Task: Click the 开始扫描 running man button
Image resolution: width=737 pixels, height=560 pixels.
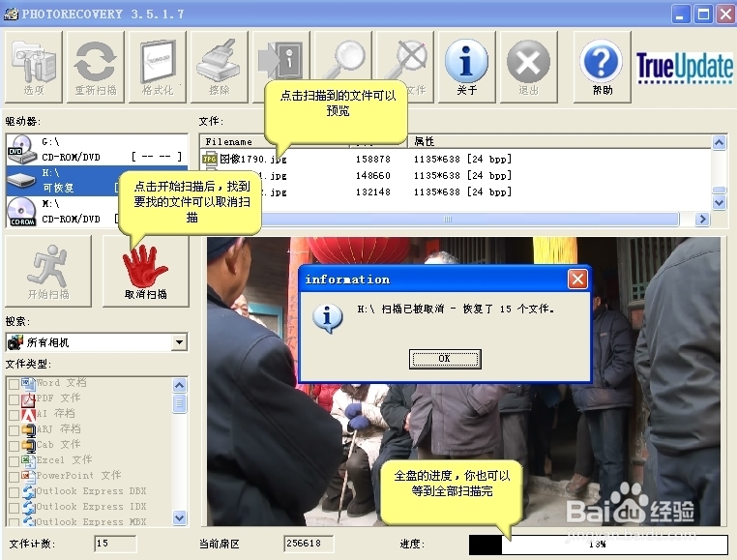Action: (x=48, y=272)
